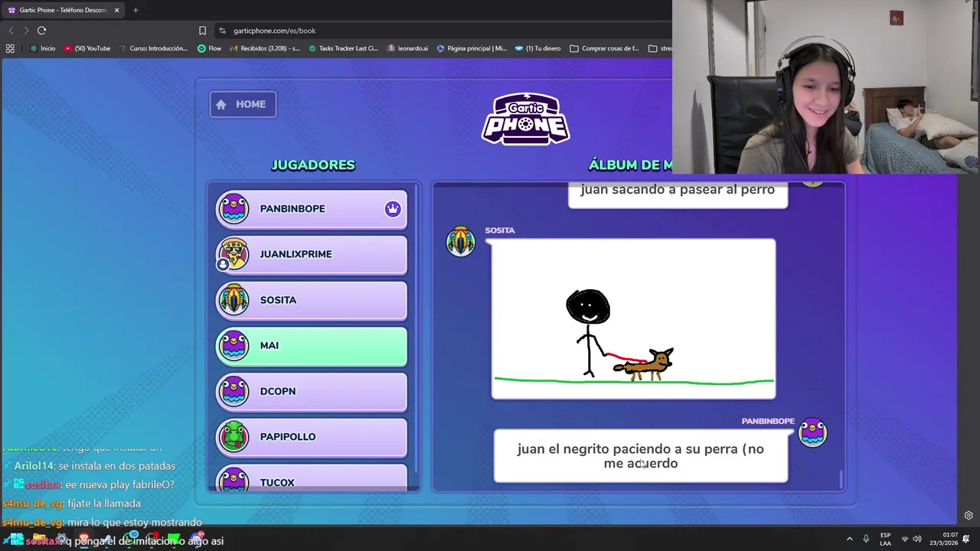Switch the ESP LAA keyboard language
The height and width of the screenshot is (551, 980).
pos(885,540)
